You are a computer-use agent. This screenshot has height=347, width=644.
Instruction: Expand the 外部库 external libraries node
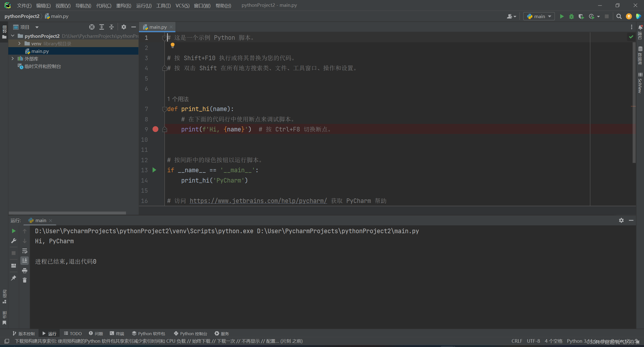click(x=13, y=59)
